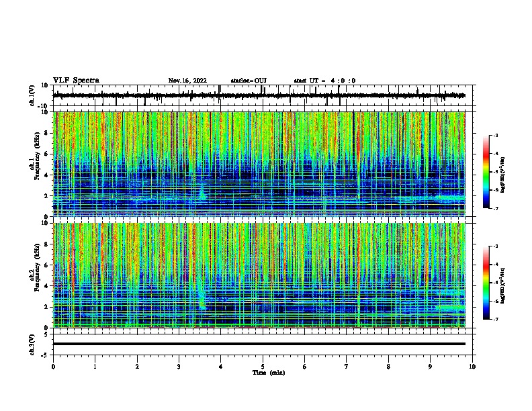Select the ch.1 colorbar "log(PSD)(V²/Hz)" label
Screen dimensions: 532x411
502,175
